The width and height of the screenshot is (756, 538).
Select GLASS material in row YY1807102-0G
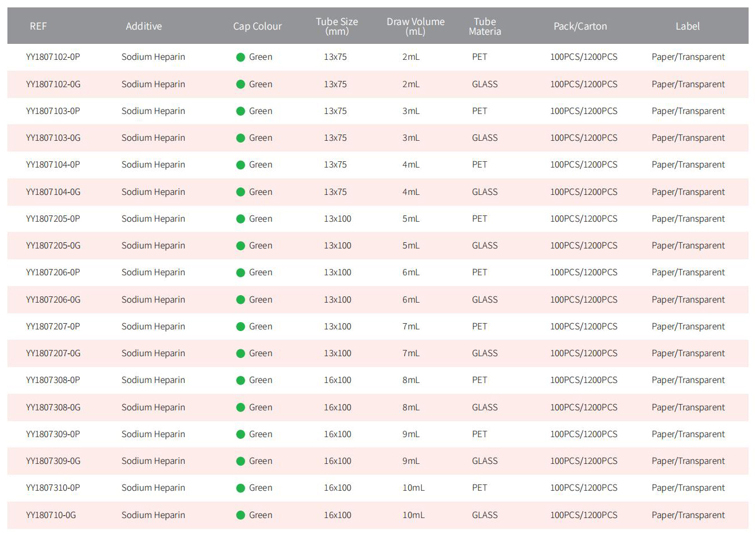[x=485, y=84]
